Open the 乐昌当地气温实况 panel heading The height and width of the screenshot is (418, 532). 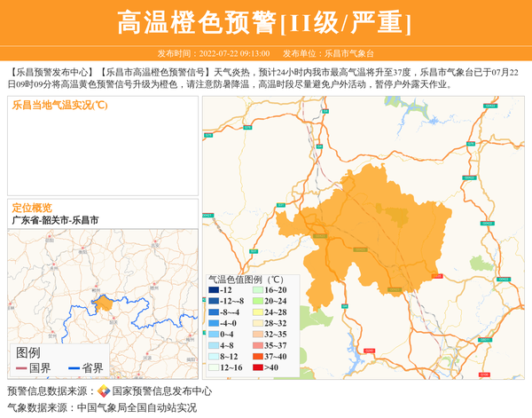pos(59,105)
